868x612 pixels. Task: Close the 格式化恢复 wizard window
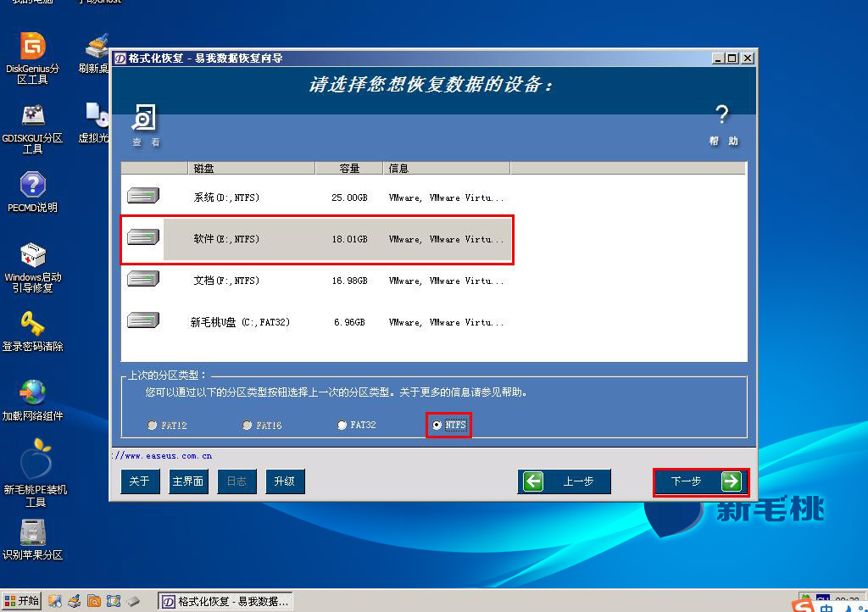coord(748,58)
